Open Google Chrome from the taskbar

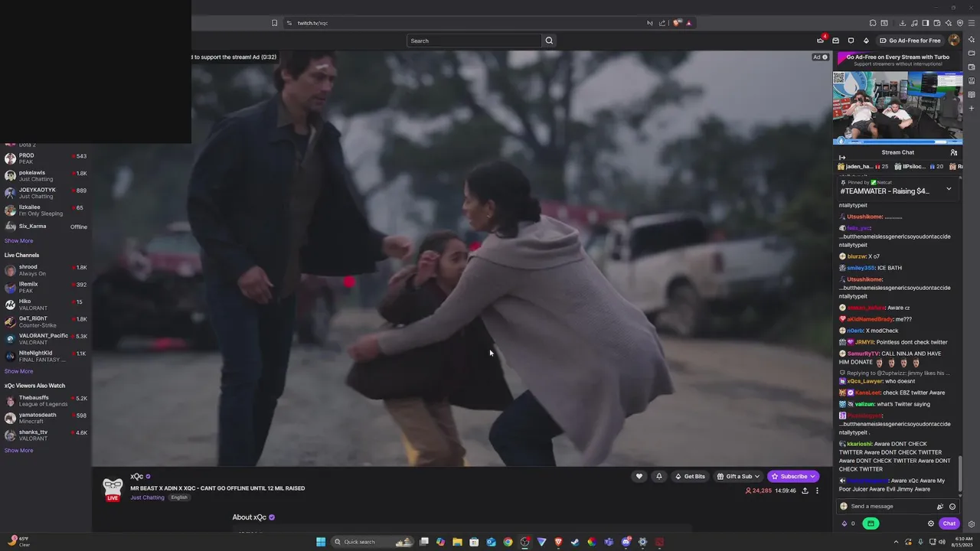pyautogui.click(x=508, y=542)
